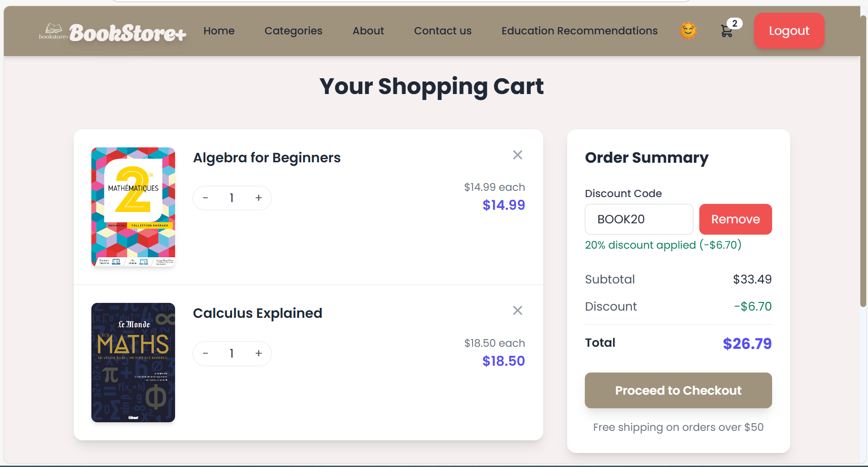Decrease Algebra for Beginners quantity

[x=205, y=198]
